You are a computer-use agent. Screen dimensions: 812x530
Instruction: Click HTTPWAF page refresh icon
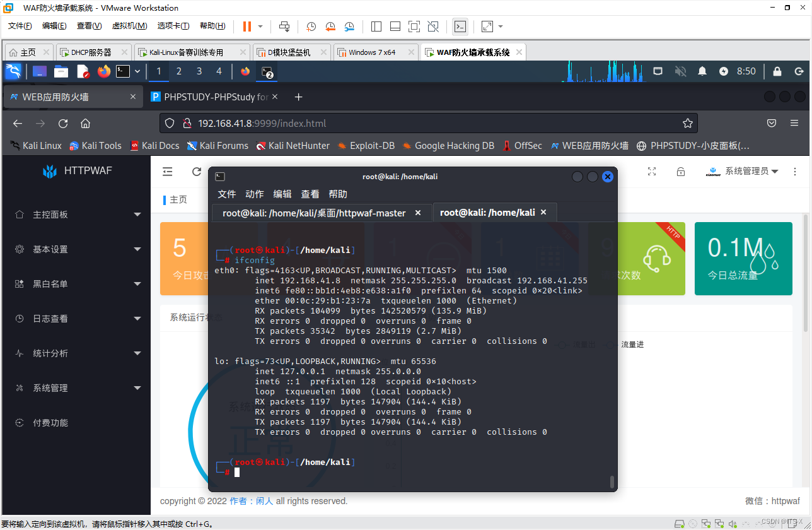[x=197, y=172]
